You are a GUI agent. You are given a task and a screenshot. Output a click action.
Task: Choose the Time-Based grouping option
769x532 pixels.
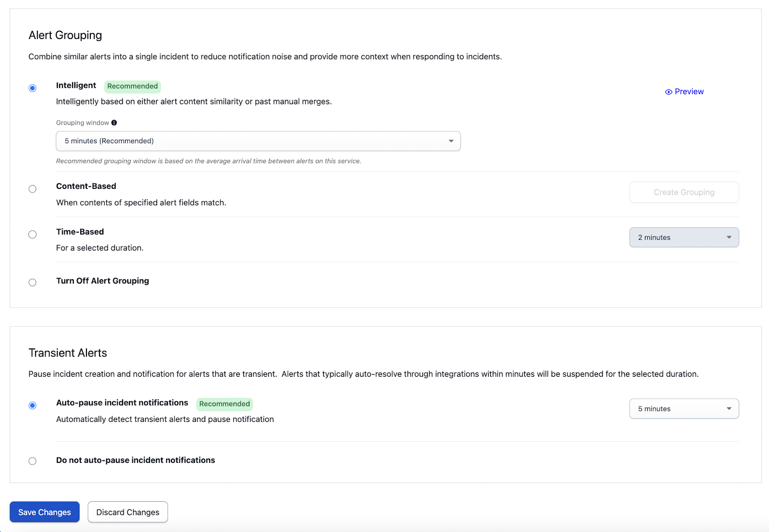[32, 235]
